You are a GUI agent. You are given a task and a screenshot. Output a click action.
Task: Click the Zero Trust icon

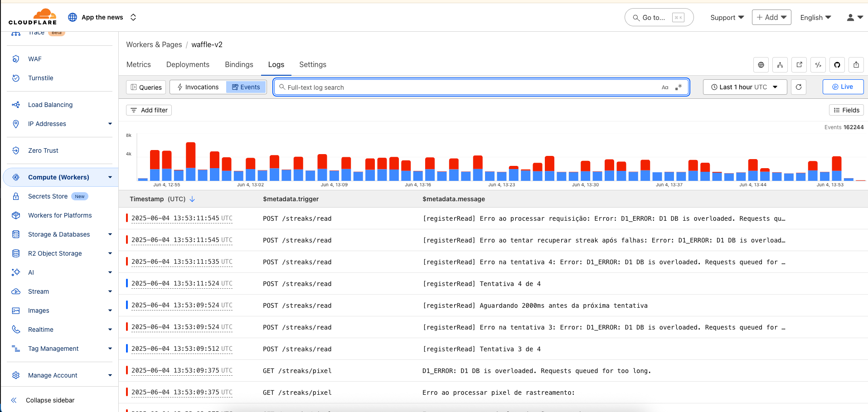click(x=16, y=150)
